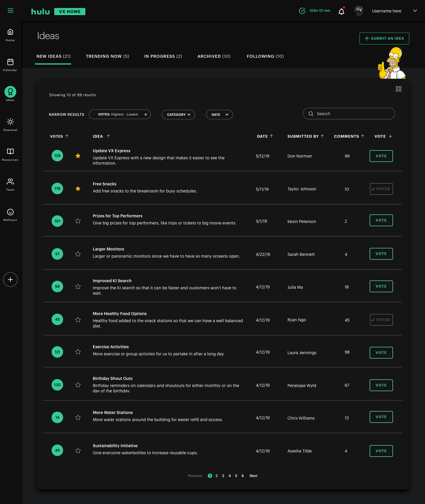Unfavorite Update VX Express star

click(78, 156)
